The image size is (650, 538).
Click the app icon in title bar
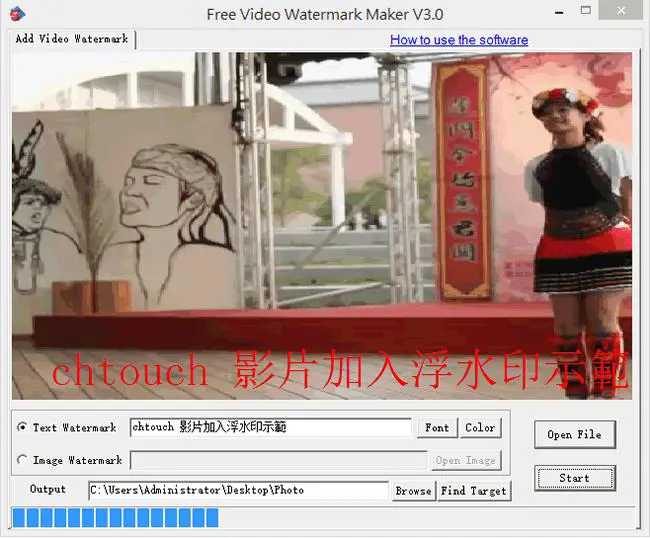17,14
